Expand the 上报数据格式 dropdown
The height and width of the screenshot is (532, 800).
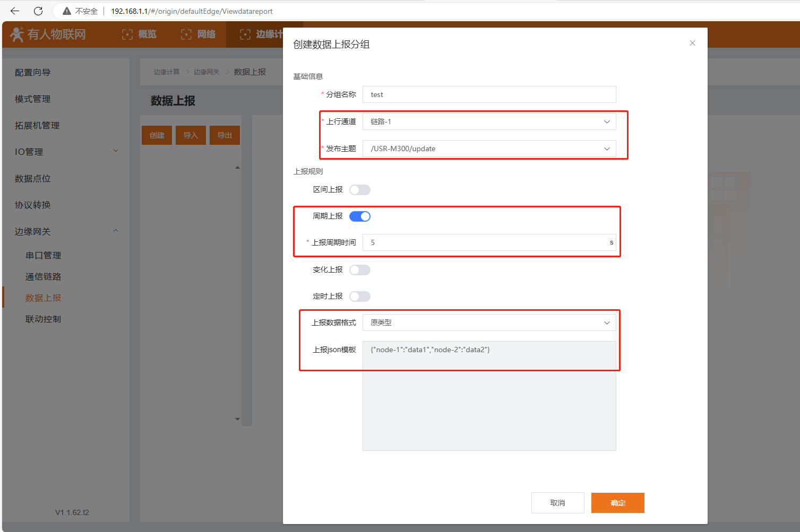pyautogui.click(x=488, y=323)
